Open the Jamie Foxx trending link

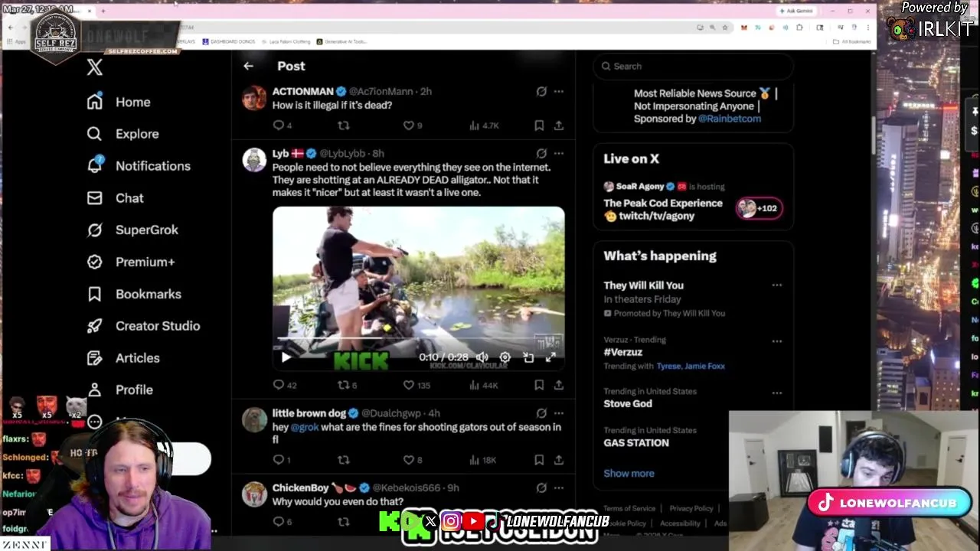click(705, 367)
